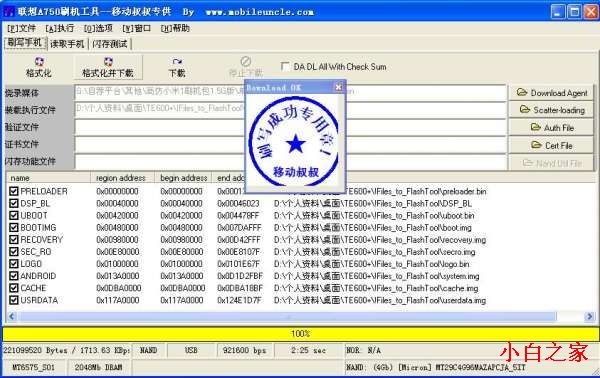Click the 烧录媒体 download agent path field

pos(290,93)
